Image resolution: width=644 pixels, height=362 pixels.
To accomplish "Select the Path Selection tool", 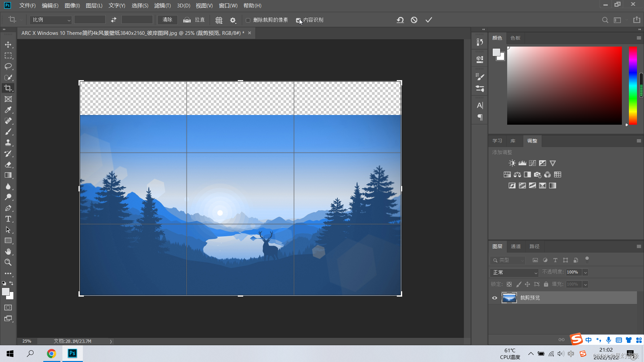I will [8, 230].
